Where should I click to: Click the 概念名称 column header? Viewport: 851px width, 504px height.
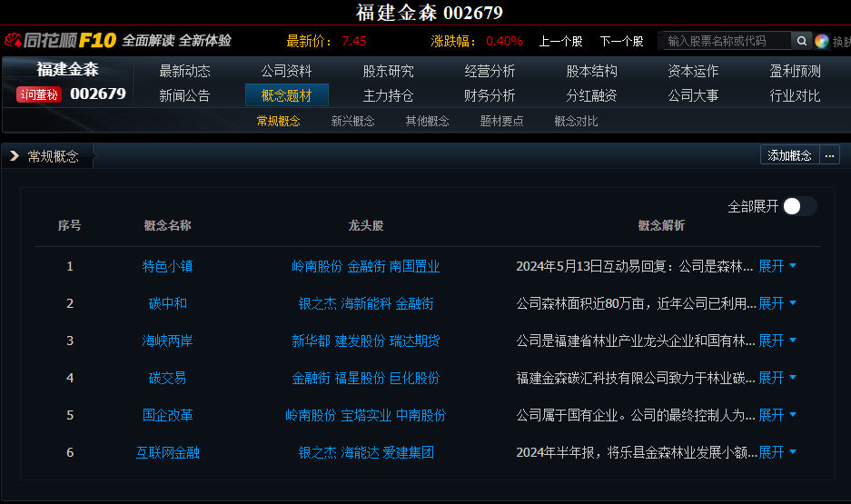tap(167, 225)
